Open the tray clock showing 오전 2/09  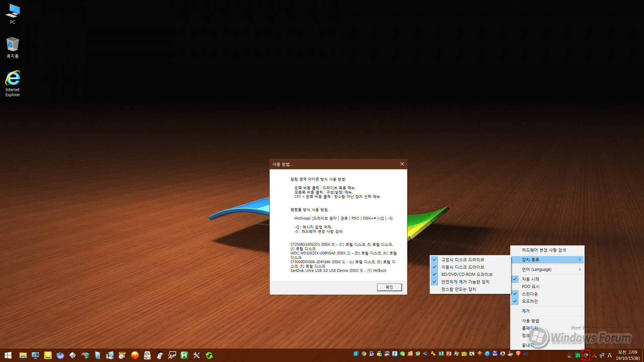pyautogui.click(x=628, y=355)
